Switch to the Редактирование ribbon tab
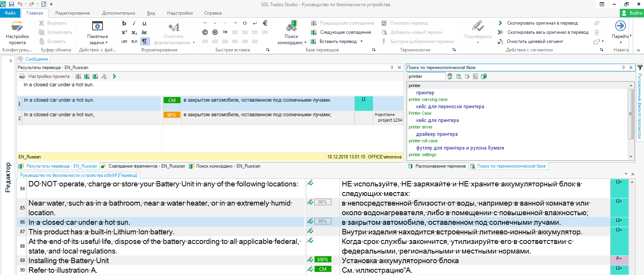Viewport: 644px width, 275px height. point(73,13)
